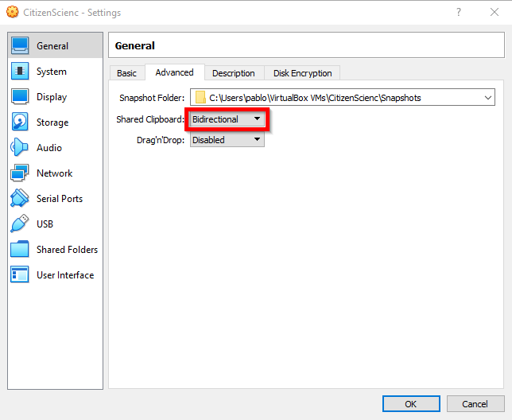This screenshot has width=512, height=420.
Task: Click Cancel to discard changes
Action: 475,404
